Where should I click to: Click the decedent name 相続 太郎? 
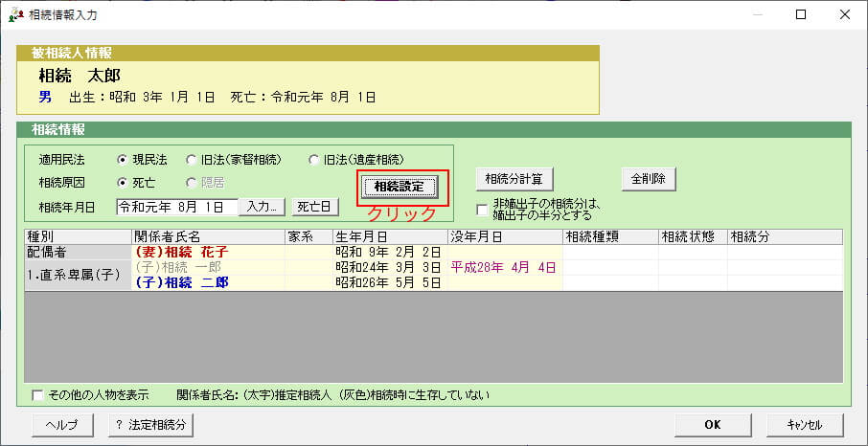pyautogui.click(x=80, y=76)
